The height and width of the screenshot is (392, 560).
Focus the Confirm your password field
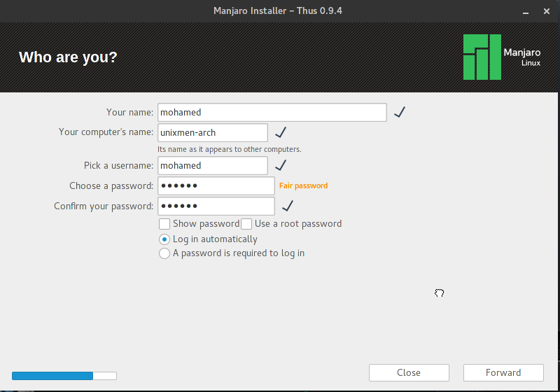click(x=216, y=206)
